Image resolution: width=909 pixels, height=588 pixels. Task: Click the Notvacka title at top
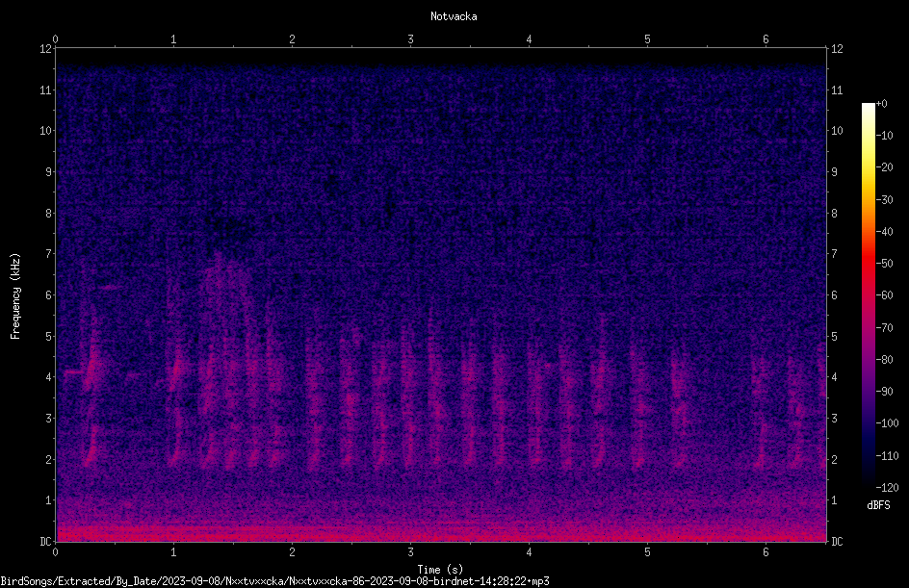454,16
